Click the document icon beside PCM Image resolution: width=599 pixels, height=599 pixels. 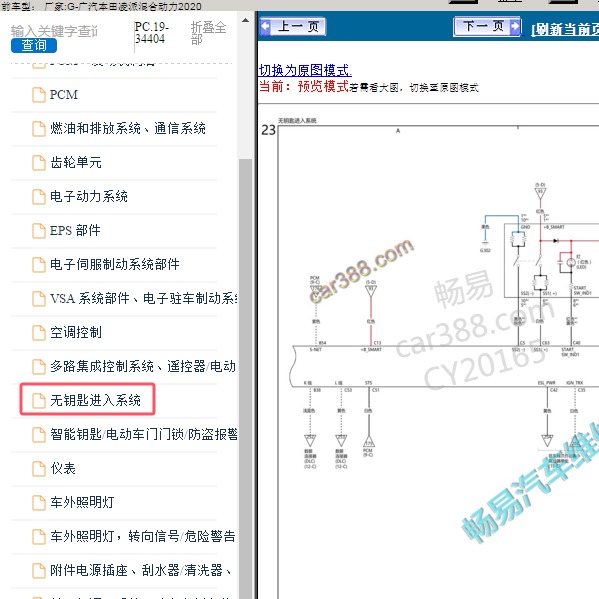[x=39, y=95]
